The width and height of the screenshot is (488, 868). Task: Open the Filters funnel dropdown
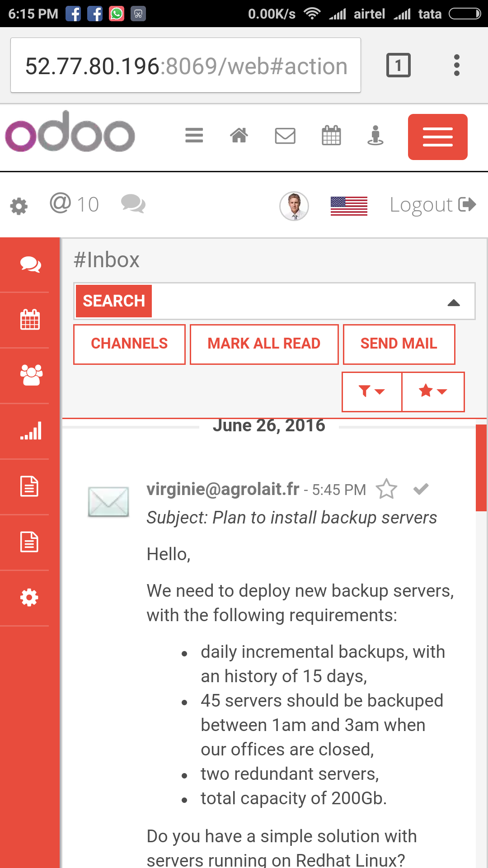pos(371,392)
